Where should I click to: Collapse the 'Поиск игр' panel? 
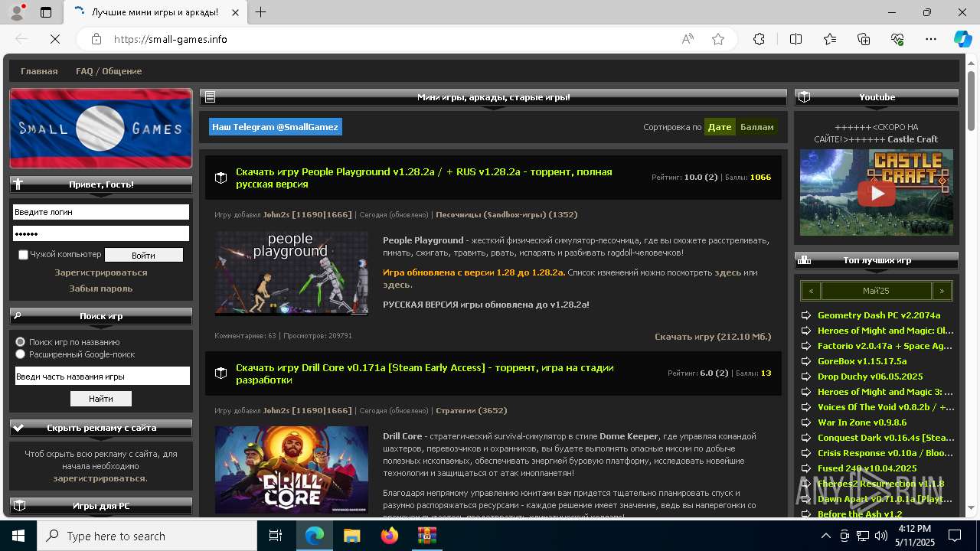click(x=100, y=315)
